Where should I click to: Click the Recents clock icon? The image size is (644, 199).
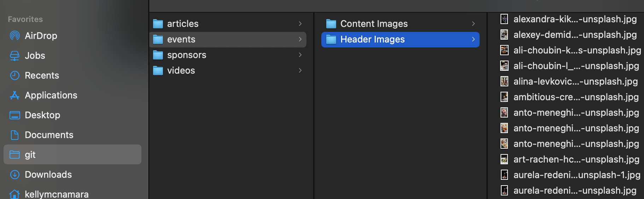point(14,75)
